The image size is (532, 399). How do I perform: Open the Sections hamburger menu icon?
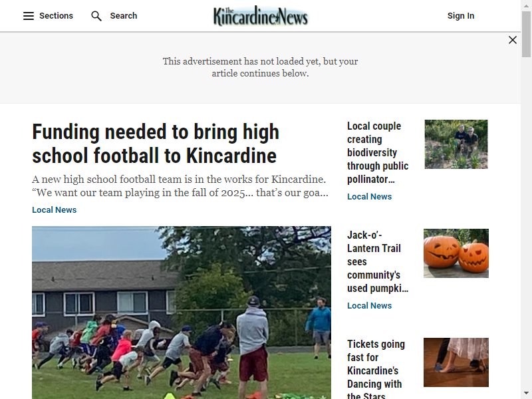click(x=29, y=16)
